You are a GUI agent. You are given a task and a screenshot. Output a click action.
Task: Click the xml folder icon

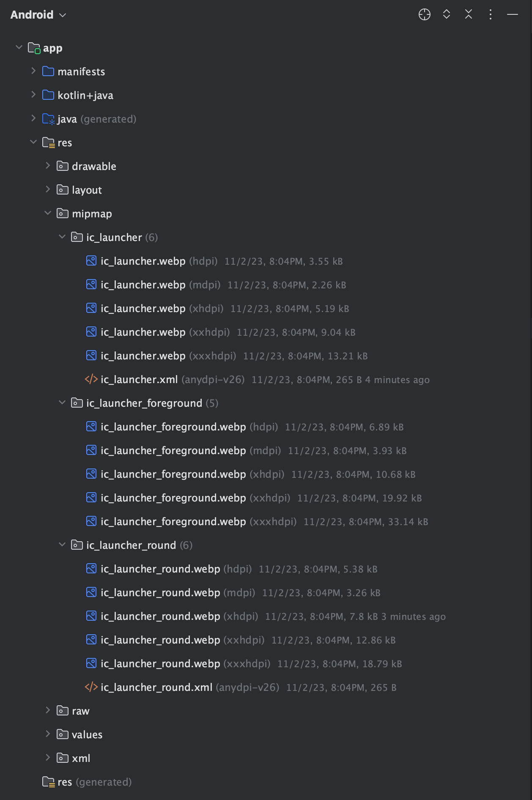click(x=63, y=758)
